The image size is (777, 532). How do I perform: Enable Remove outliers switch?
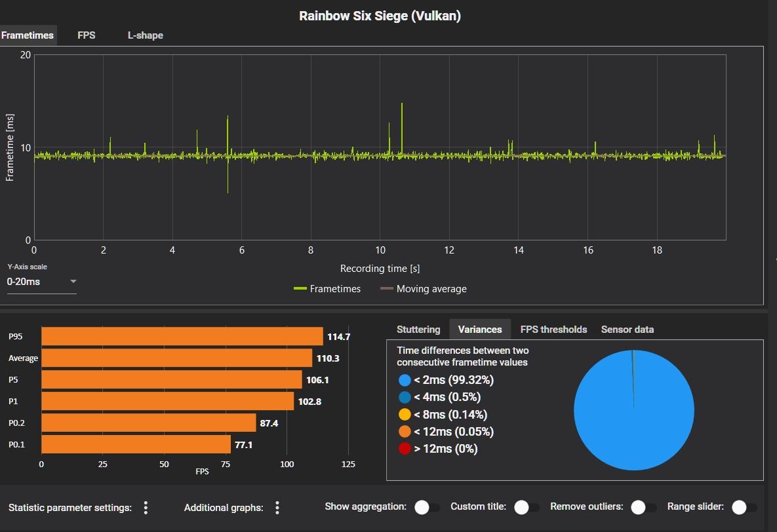(643, 507)
